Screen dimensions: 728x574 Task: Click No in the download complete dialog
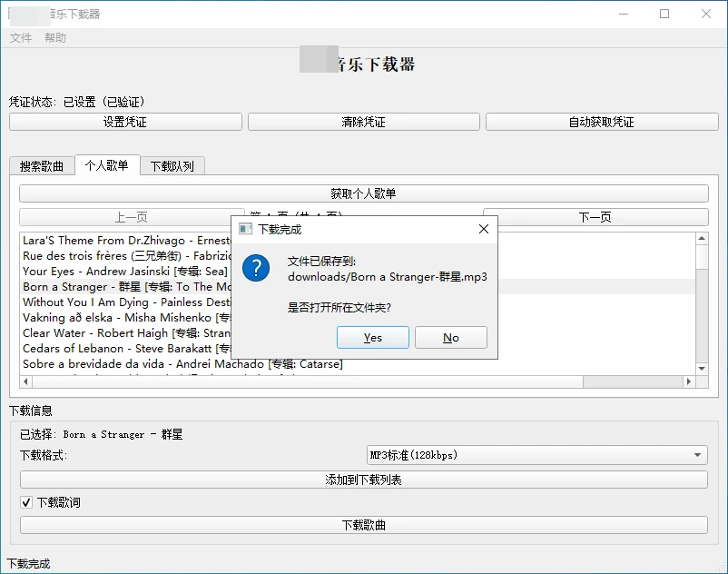click(x=450, y=338)
